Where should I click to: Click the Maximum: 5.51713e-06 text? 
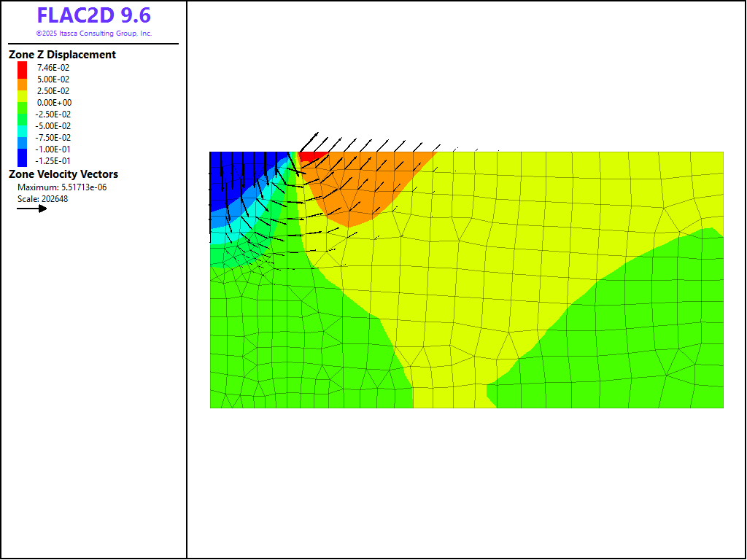[x=62, y=187]
